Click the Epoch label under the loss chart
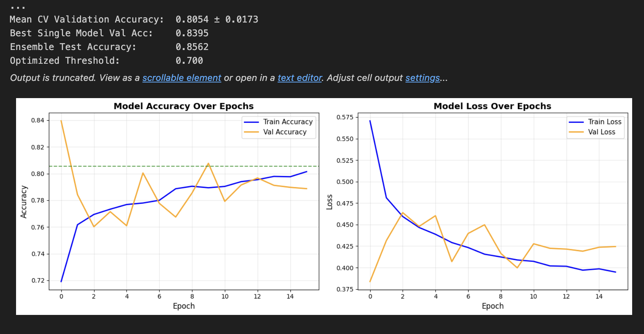Image resolution: width=644 pixels, height=334 pixels. pos(492,306)
